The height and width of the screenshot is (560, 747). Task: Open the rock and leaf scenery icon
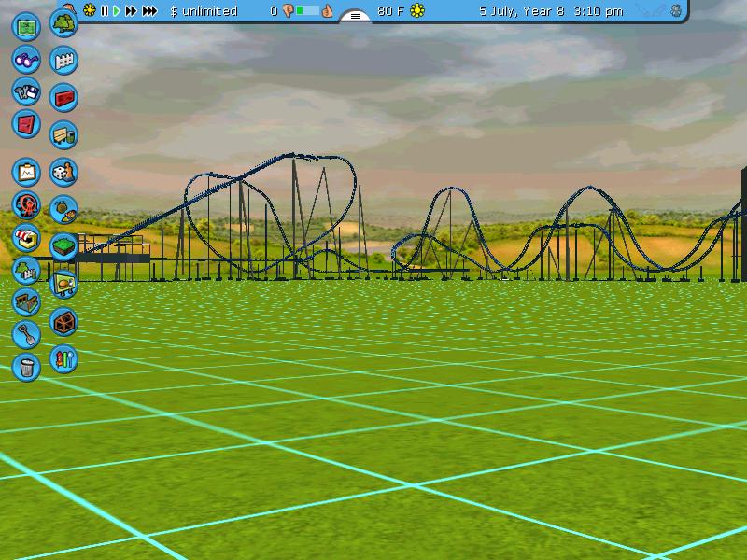(63, 209)
